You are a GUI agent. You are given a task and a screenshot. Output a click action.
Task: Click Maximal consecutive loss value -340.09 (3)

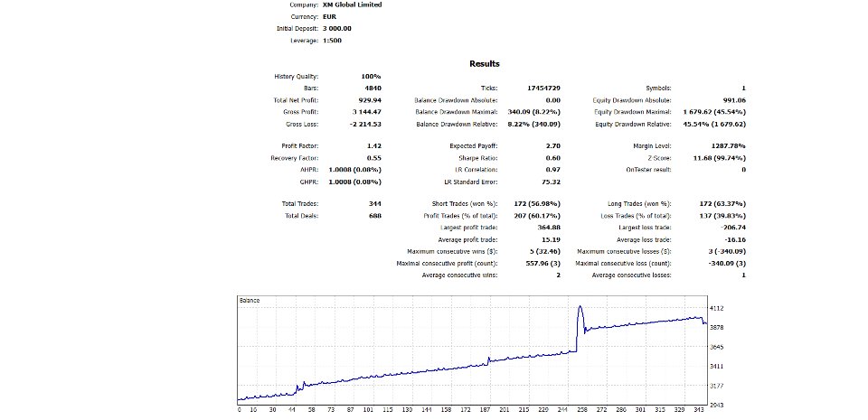pyautogui.click(x=727, y=264)
